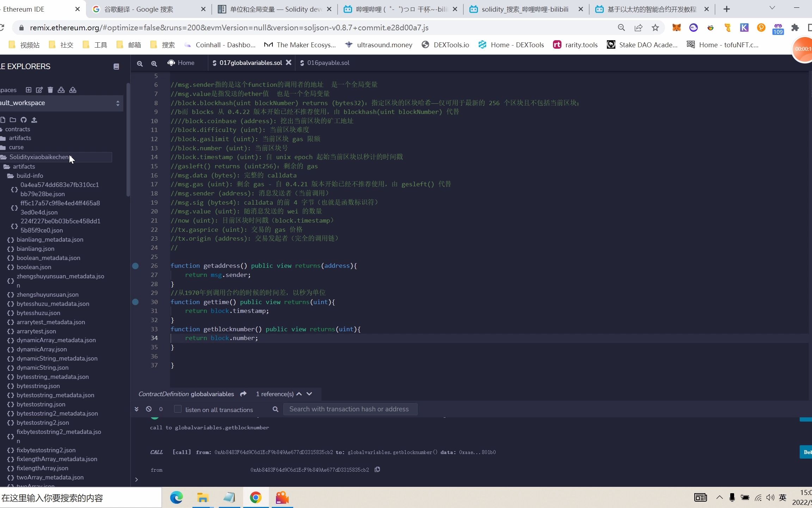Expand the contract references dropdown

click(309, 394)
